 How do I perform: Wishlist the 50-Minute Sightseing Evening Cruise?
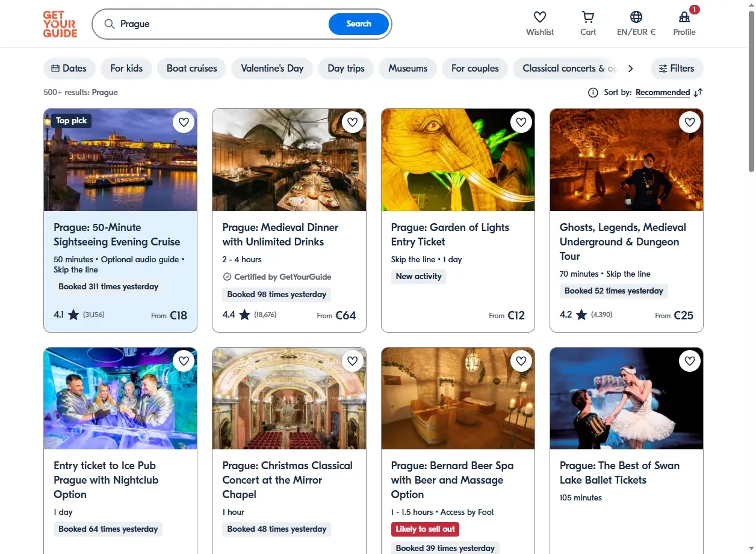point(184,122)
